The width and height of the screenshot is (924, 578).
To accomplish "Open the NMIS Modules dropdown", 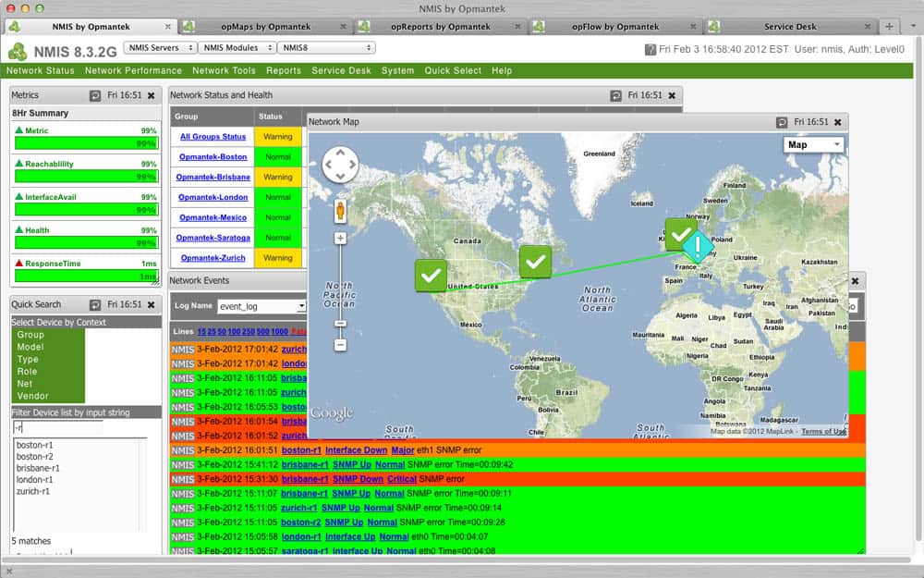I will point(237,48).
